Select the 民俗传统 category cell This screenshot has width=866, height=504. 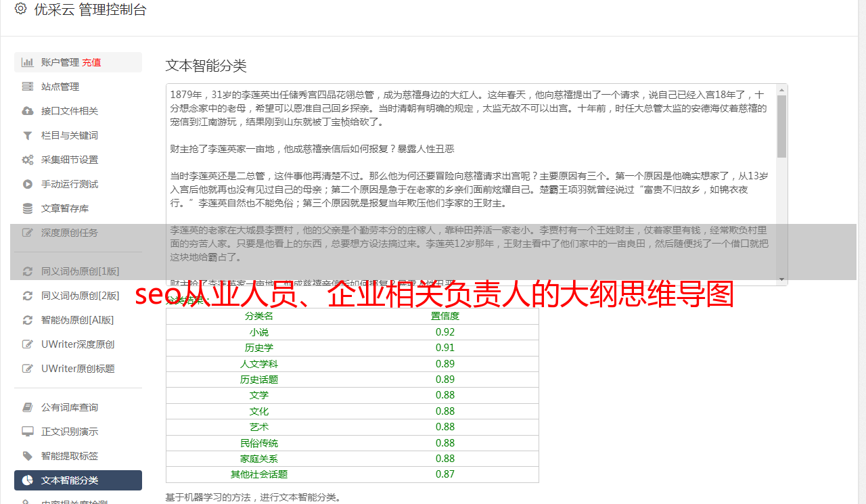(x=259, y=443)
